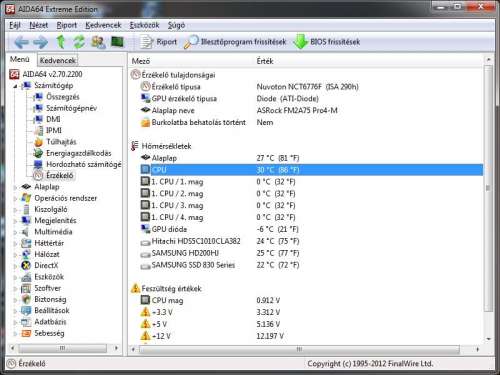Select SAMSUNG SSD 830 Series row

click(x=306, y=265)
